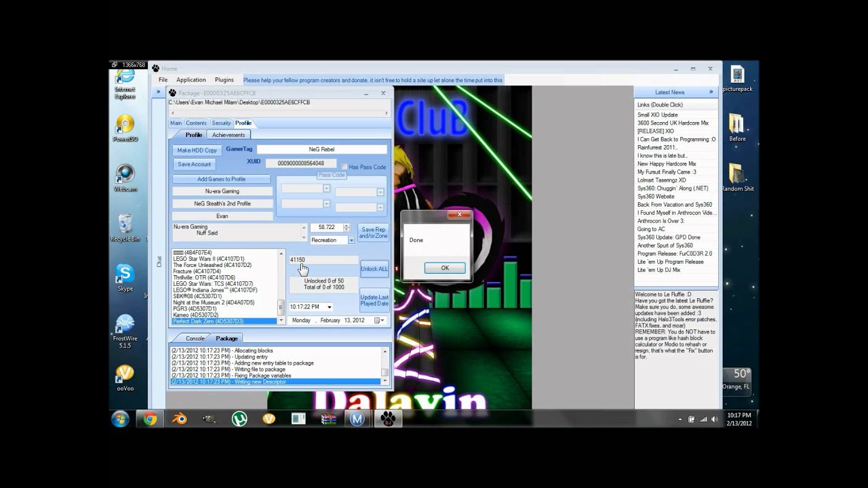Open the Recreation zone dropdown
Viewport: 868px width, 488px height.
pos(351,240)
